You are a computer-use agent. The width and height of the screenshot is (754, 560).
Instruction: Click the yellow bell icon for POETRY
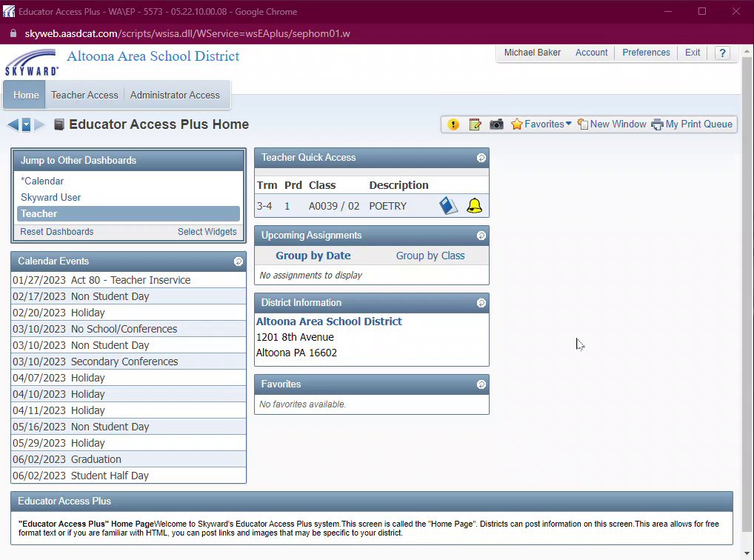point(474,206)
